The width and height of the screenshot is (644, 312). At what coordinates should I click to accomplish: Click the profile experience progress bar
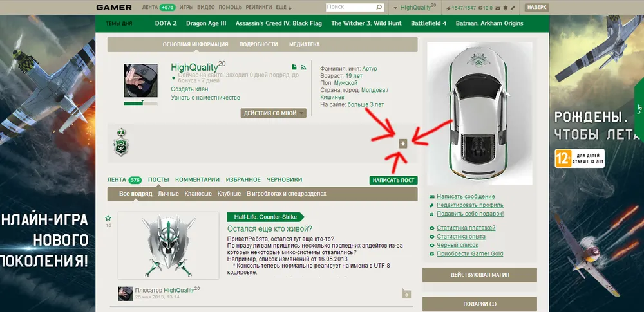point(140,103)
